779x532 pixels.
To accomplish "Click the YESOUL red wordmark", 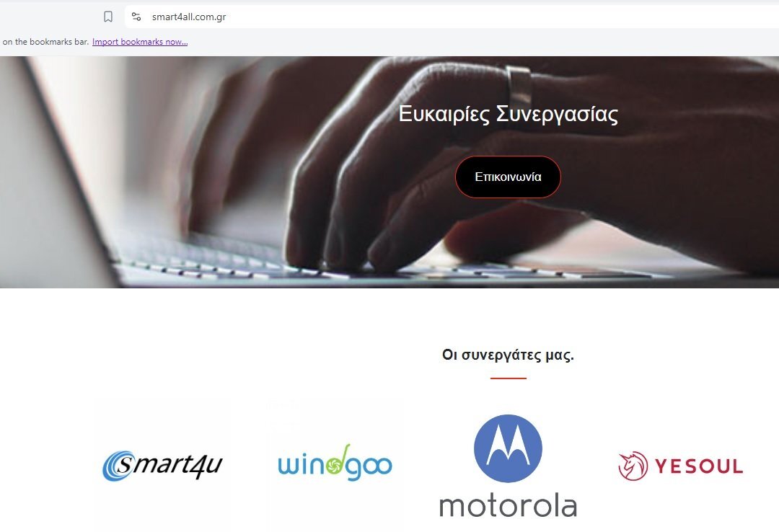I will coord(698,466).
